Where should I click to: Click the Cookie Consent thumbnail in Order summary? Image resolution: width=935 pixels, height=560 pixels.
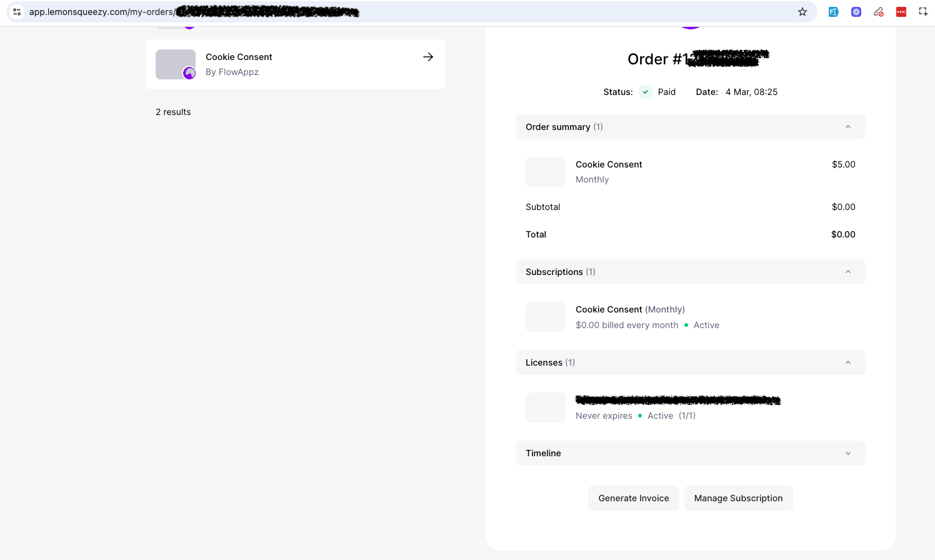(545, 172)
